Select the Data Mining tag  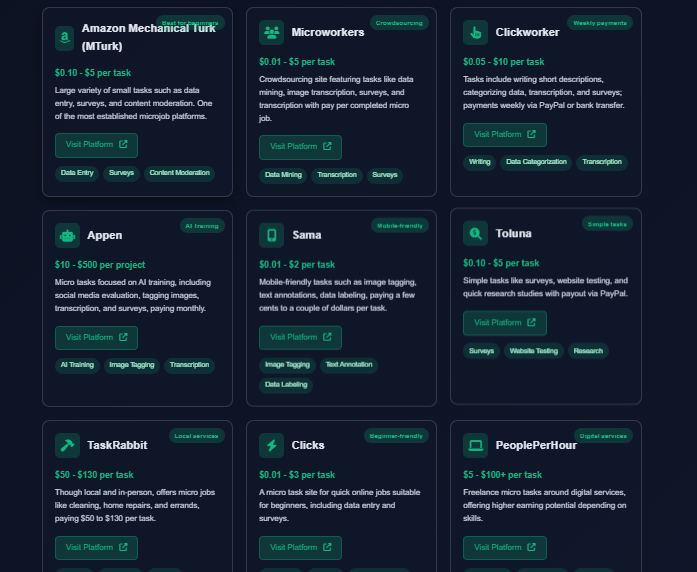tap(283, 175)
